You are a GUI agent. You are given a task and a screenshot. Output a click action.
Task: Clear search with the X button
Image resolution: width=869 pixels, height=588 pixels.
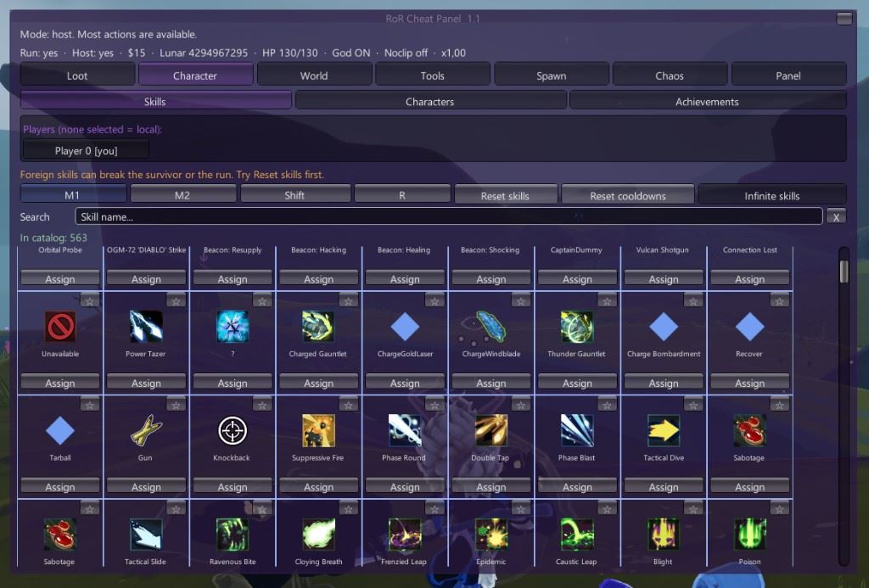click(x=836, y=217)
